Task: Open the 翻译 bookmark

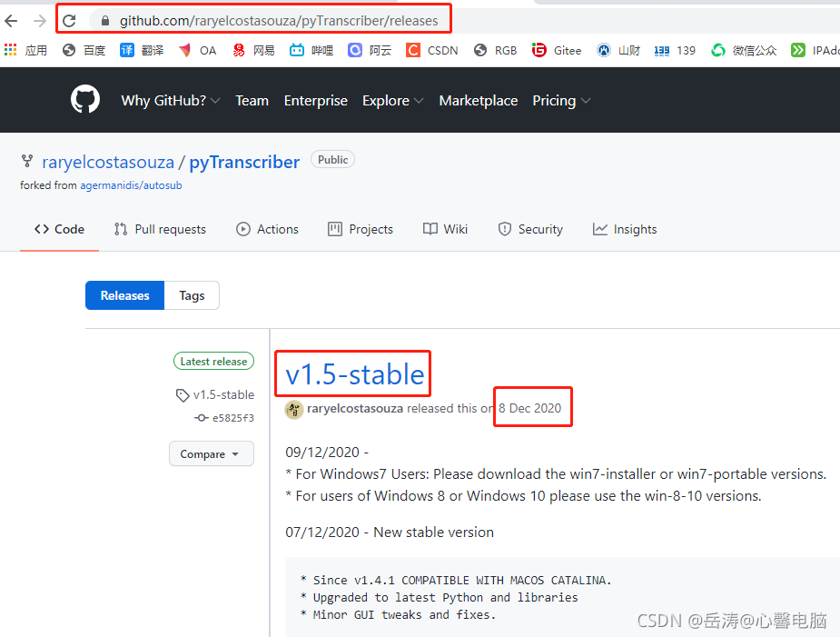Action: (x=142, y=50)
